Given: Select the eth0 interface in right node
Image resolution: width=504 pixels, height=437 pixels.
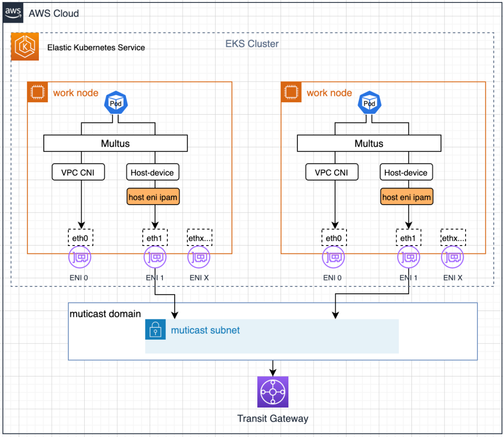Looking at the screenshot, I should pos(334,238).
